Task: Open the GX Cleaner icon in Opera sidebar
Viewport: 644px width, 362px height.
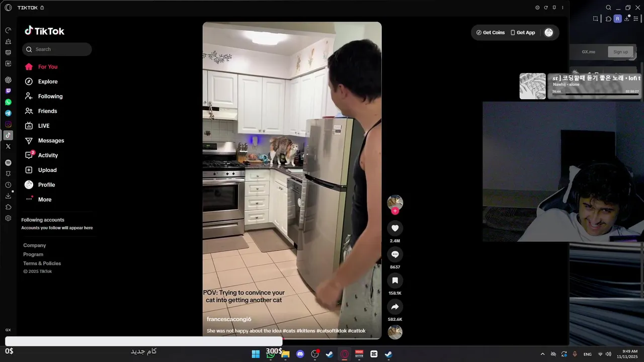Action: point(8,41)
